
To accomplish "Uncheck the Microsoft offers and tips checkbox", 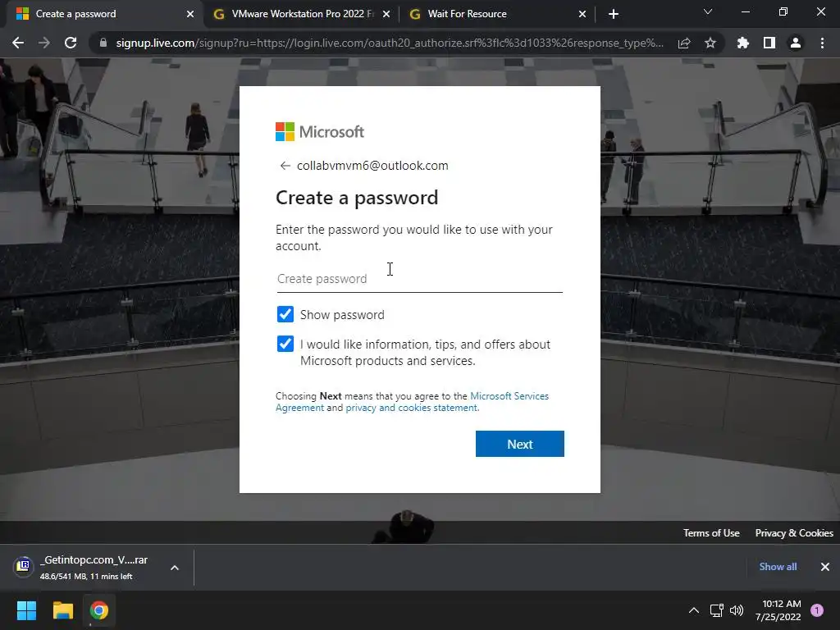I will pyautogui.click(x=285, y=344).
